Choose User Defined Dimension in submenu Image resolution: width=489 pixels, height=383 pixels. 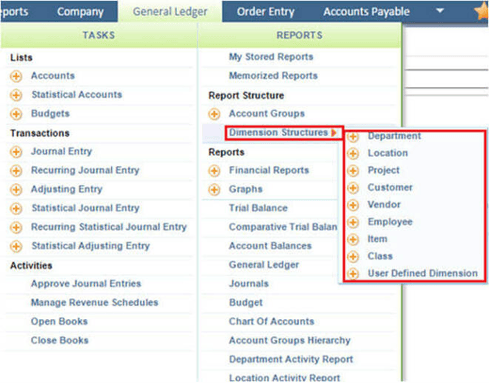coord(423,273)
